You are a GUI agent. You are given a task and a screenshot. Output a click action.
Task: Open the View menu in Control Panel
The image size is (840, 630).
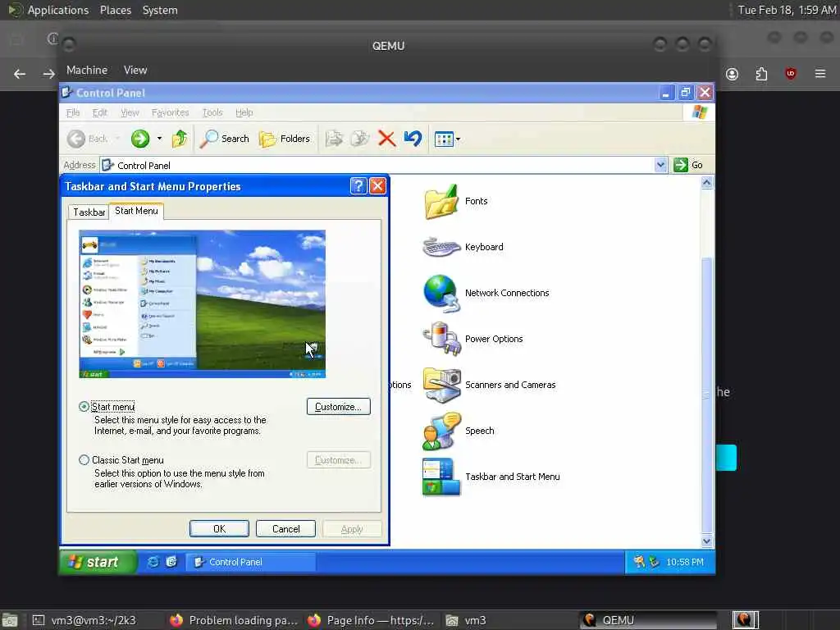[x=130, y=112]
